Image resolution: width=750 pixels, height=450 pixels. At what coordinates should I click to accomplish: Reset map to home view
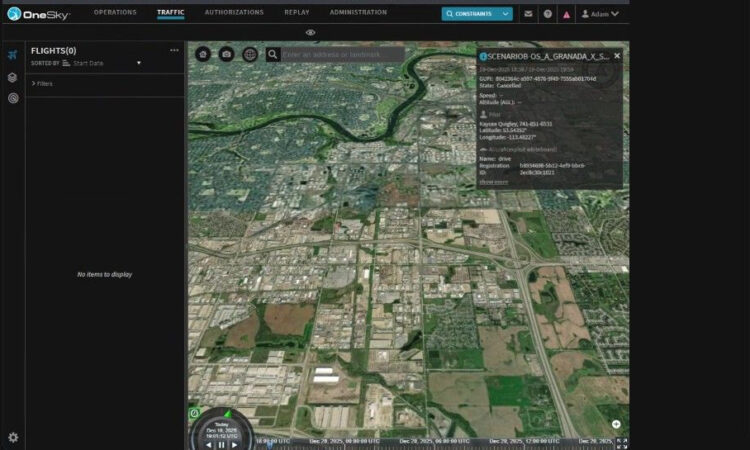(203, 54)
